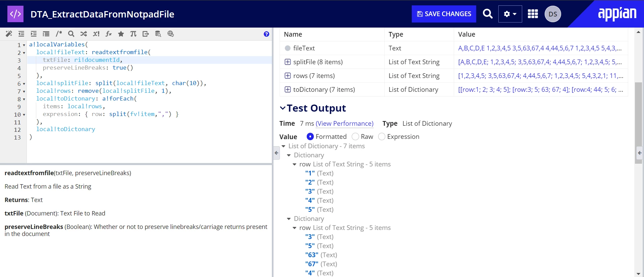The height and width of the screenshot is (277, 644).
Task: Click the pi constant icon
Action: point(133,34)
